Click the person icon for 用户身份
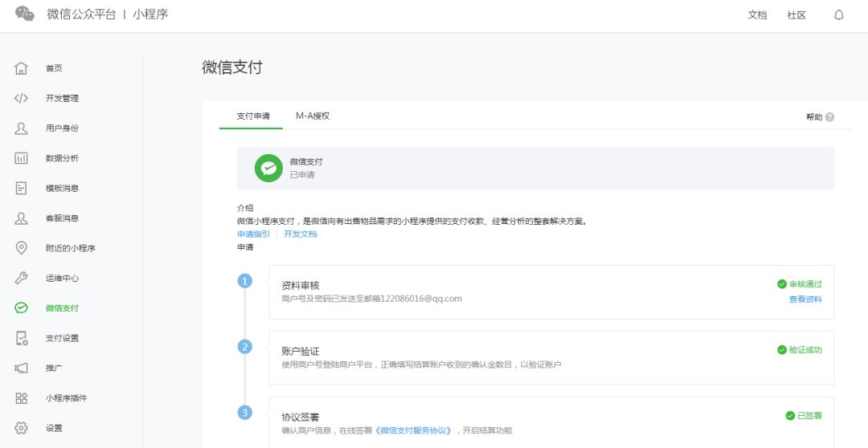Image resolution: width=868 pixels, height=448 pixels. pyautogui.click(x=21, y=128)
